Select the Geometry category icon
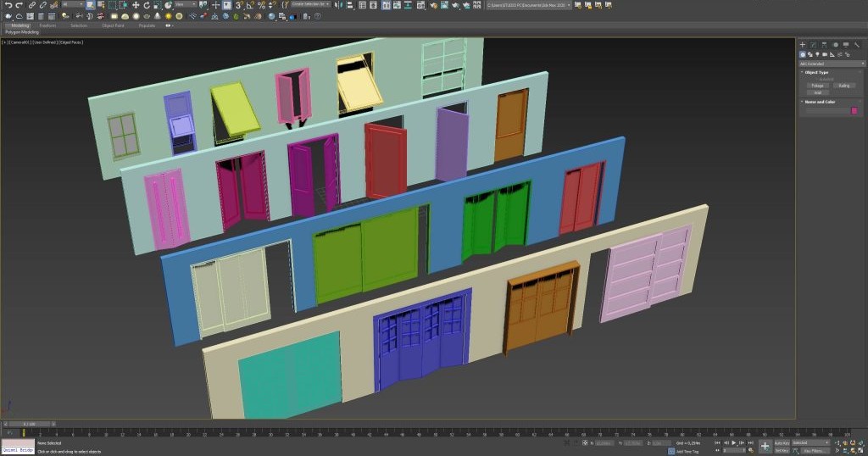 point(803,55)
